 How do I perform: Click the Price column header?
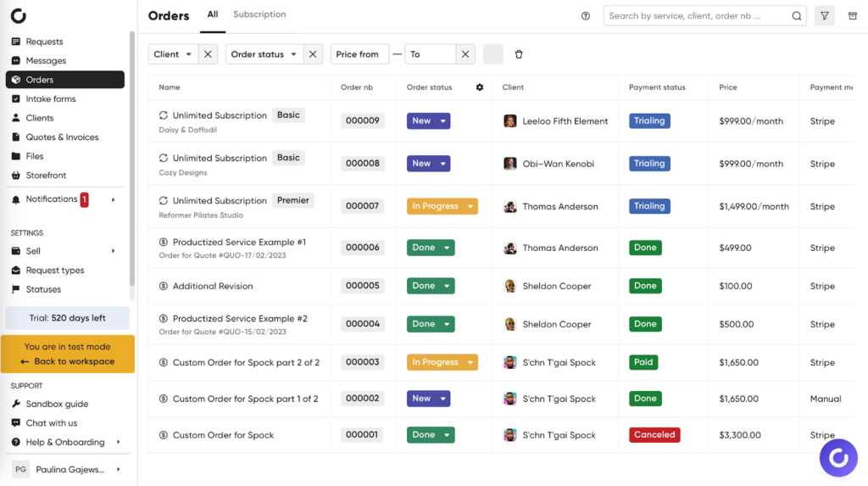click(727, 87)
